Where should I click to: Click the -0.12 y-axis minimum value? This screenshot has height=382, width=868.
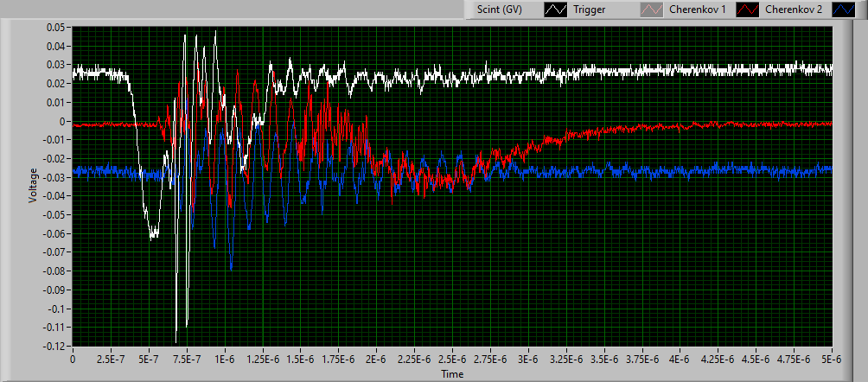click(56, 346)
